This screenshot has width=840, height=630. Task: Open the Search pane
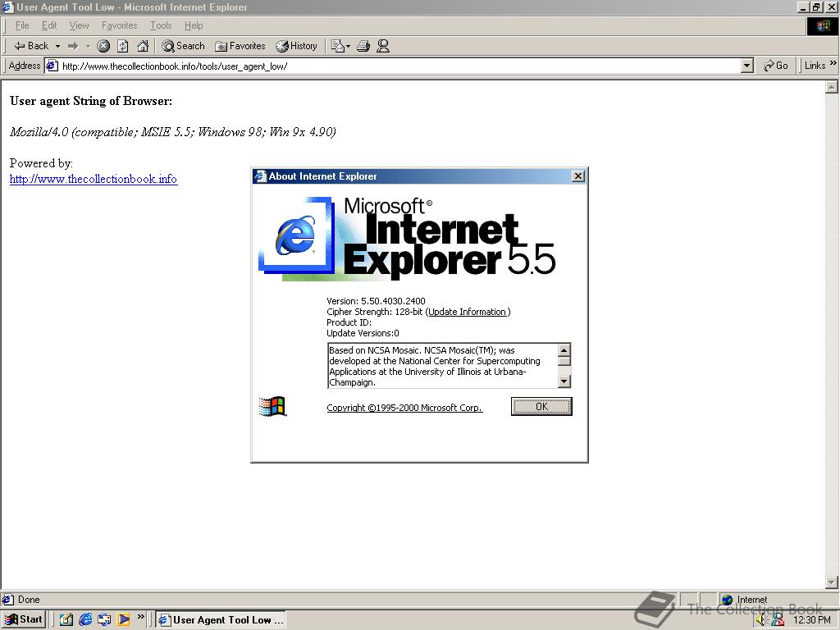click(x=183, y=46)
